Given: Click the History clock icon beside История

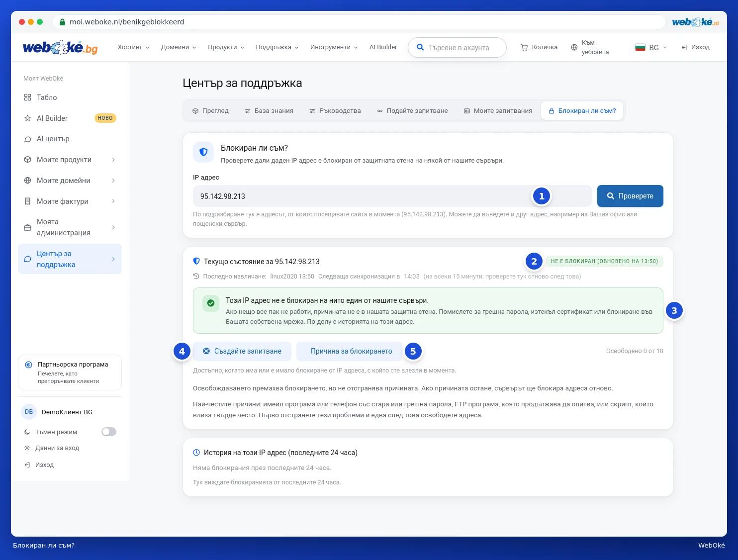Looking at the screenshot, I should [196, 453].
